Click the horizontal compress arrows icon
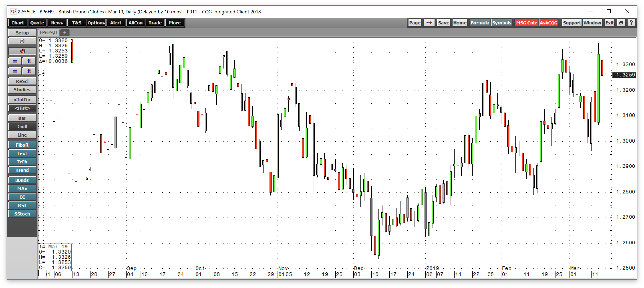Screen dimensions: 644x288 click(x=15, y=71)
